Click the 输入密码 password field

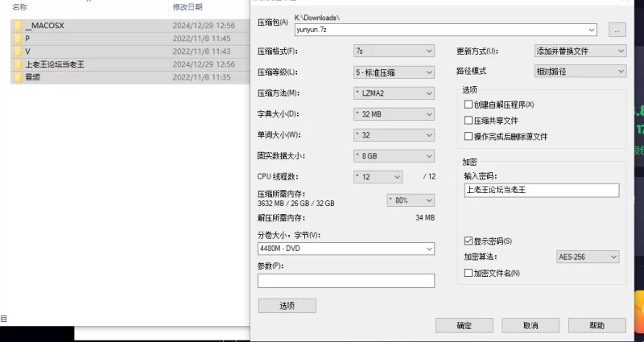click(x=542, y=190)
